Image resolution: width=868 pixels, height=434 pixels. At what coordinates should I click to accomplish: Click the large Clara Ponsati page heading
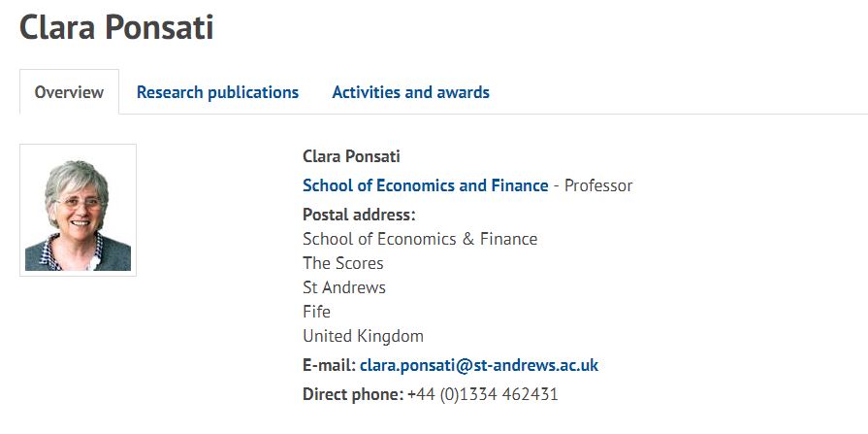116,26
